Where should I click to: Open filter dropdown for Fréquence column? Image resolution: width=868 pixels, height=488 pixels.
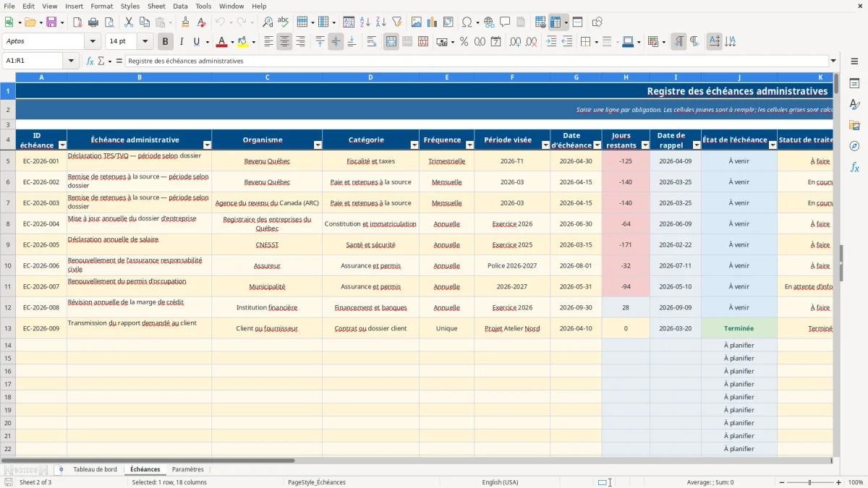click(x=469, y=145)
